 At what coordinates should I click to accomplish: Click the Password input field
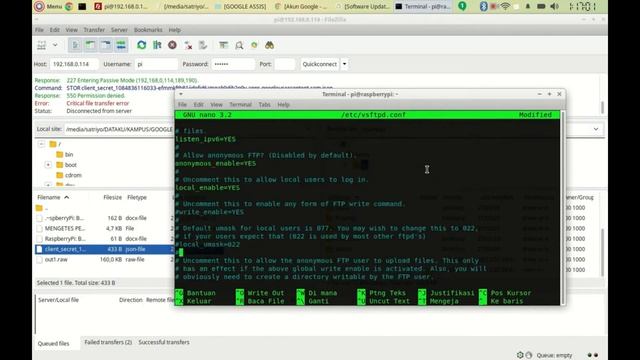pyautogui.click(x=233, y=64)
